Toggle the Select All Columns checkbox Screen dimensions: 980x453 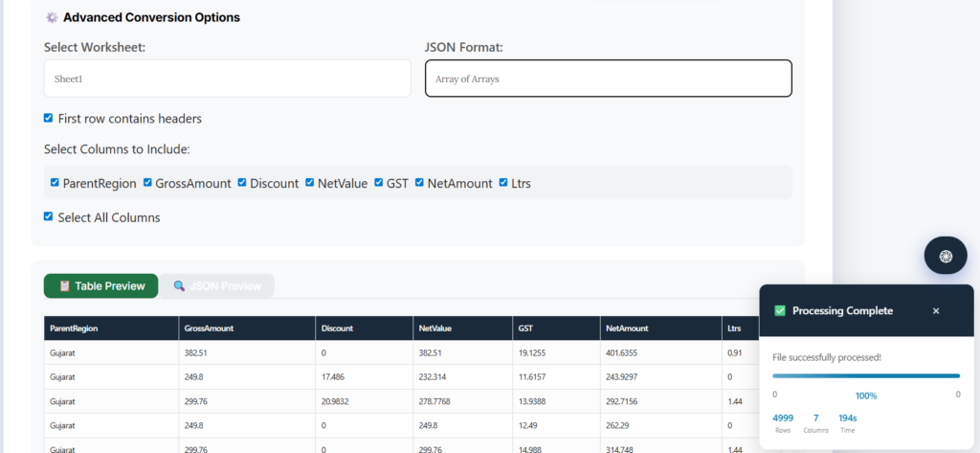tap(48, 216)
